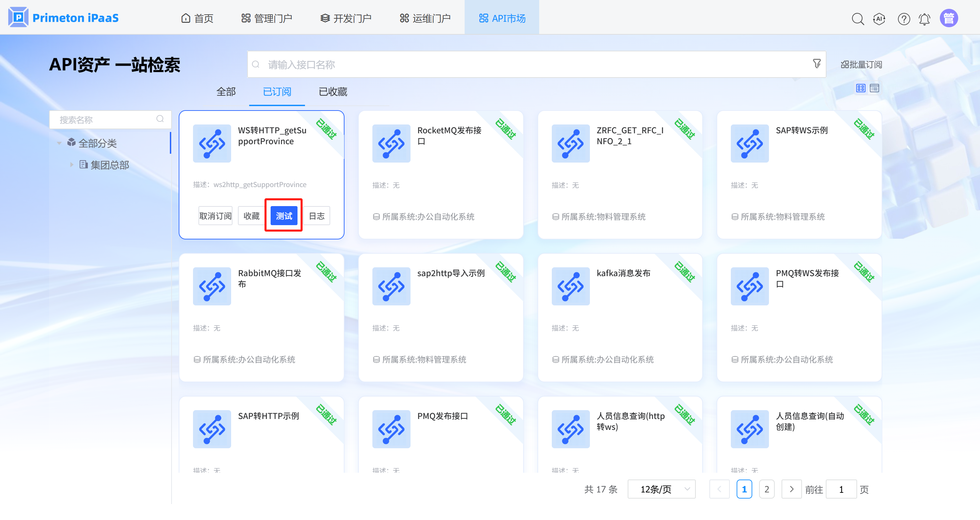Image resolution: width=980 pixels, height=520 pixels.
Task: Click the user avatar icon
Action: pos(948,18)
